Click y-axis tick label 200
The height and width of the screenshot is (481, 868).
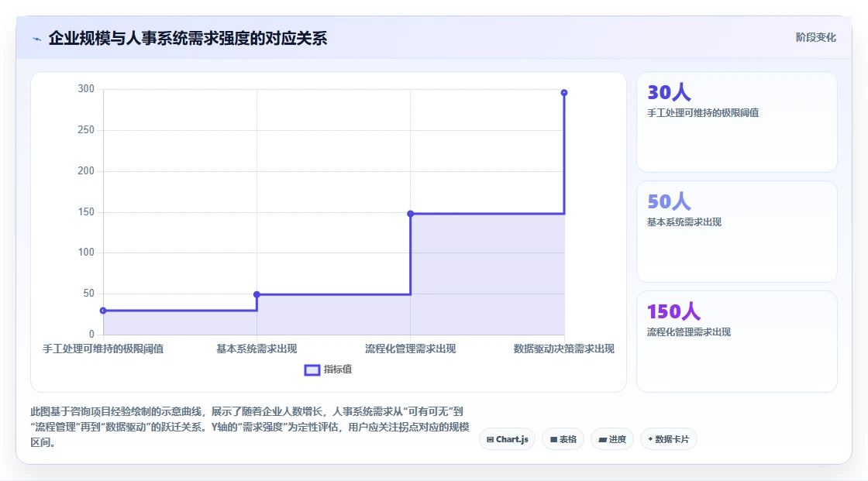point(86,170)
